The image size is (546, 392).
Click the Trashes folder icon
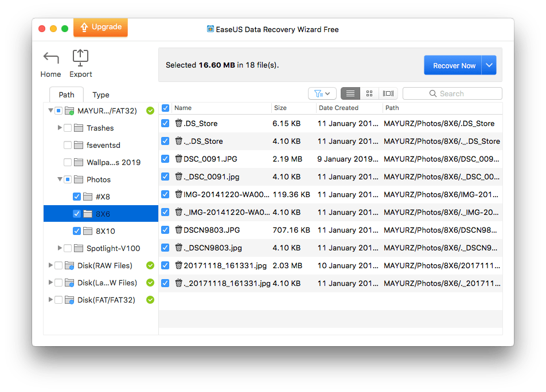[79, 128]
